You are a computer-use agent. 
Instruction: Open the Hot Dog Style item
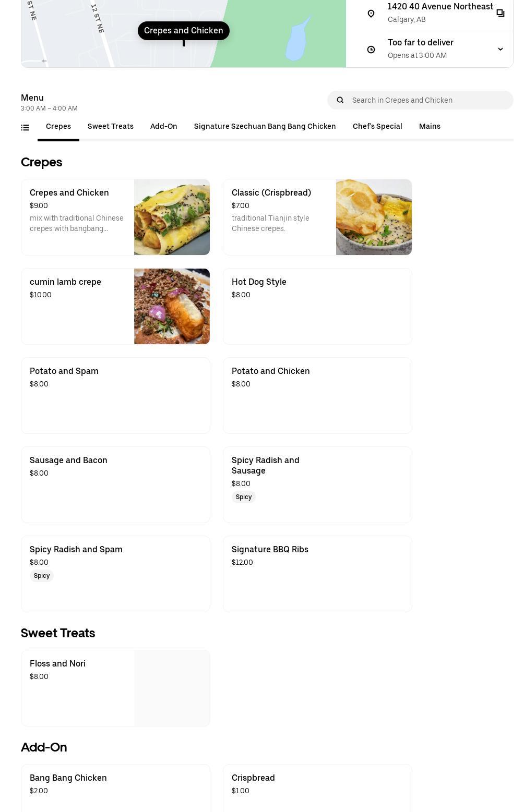(x=317, y=306)
